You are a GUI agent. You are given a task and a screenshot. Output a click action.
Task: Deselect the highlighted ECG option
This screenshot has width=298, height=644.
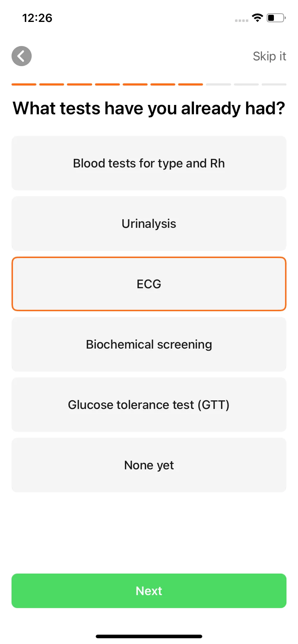[x=149, y=284]
